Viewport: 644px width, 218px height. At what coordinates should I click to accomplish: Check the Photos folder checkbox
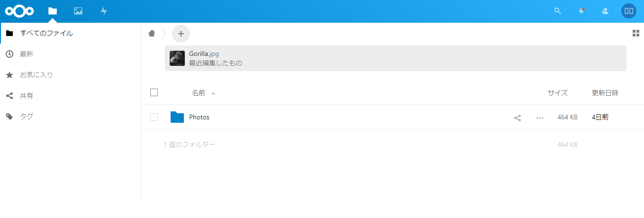point(154,117)
